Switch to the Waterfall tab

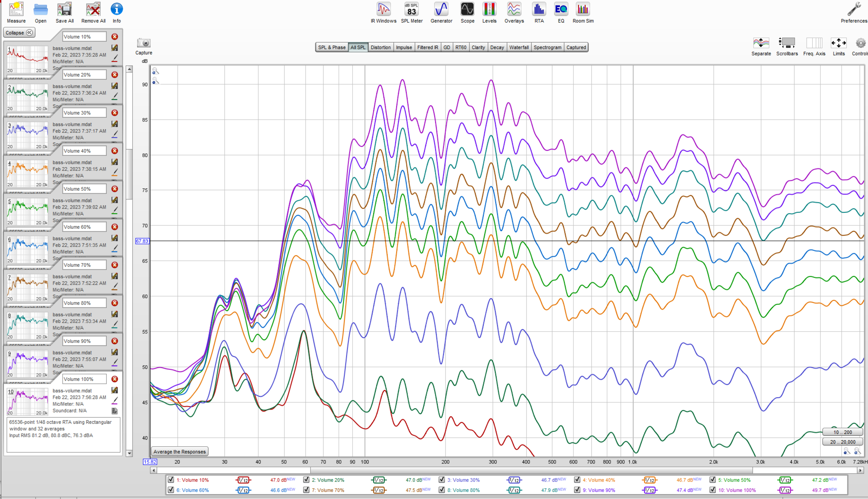(519, 47)
